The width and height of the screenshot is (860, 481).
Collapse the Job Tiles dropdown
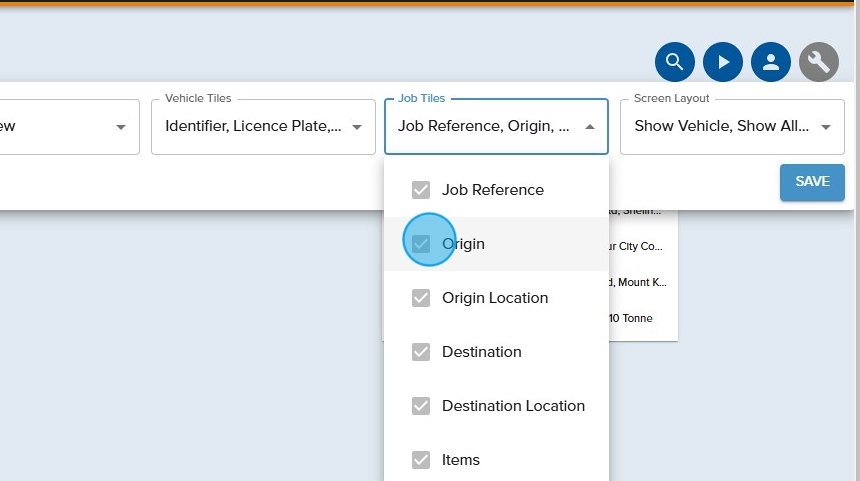590,127
